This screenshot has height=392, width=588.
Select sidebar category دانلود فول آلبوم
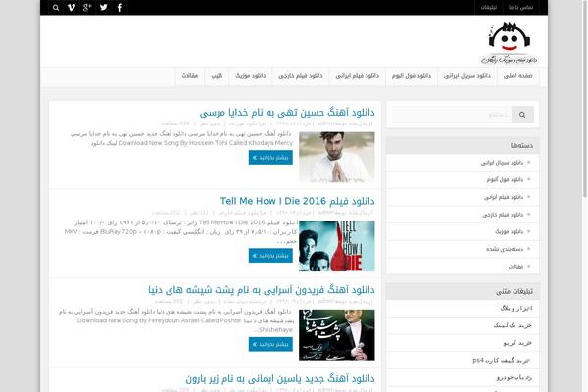point(505,179)
